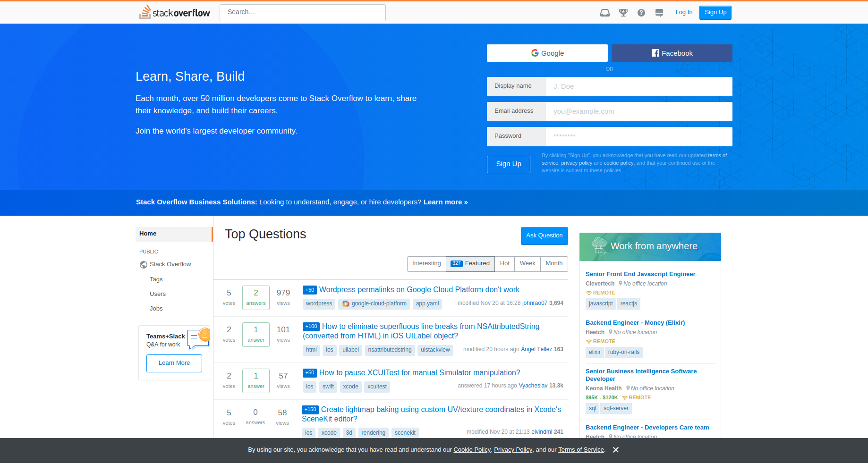868x463 pixels.
Task: Click the xcuitest tag
Action: (x=377, y=387)
